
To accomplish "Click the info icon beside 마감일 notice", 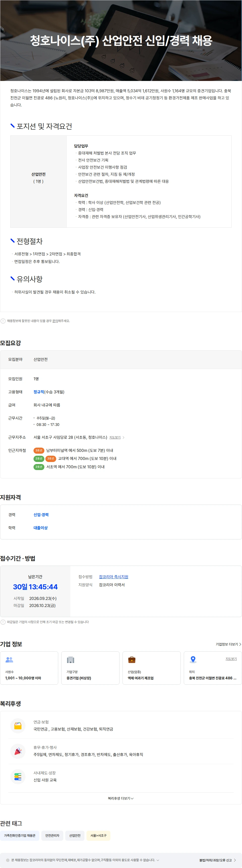I will [x=3, y=622].
